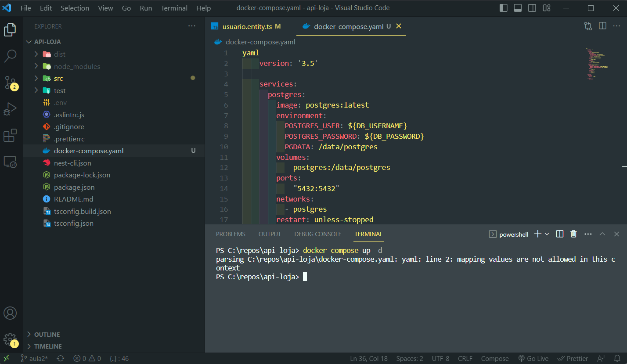The width and height of the screenshot is (627, 364).
Task: Split the editor right
Action: coord(603,26)
